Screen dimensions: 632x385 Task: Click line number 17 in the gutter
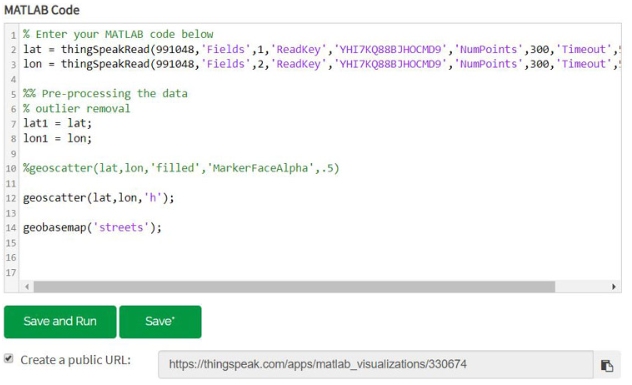tap(11, 273)
